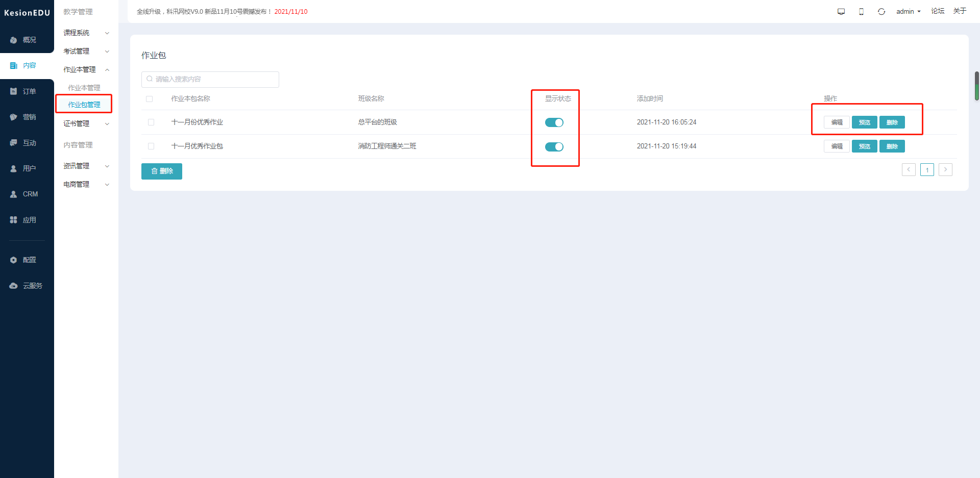
Task: Open the 作业本管理 submenu item
Action: click(84, 88)
